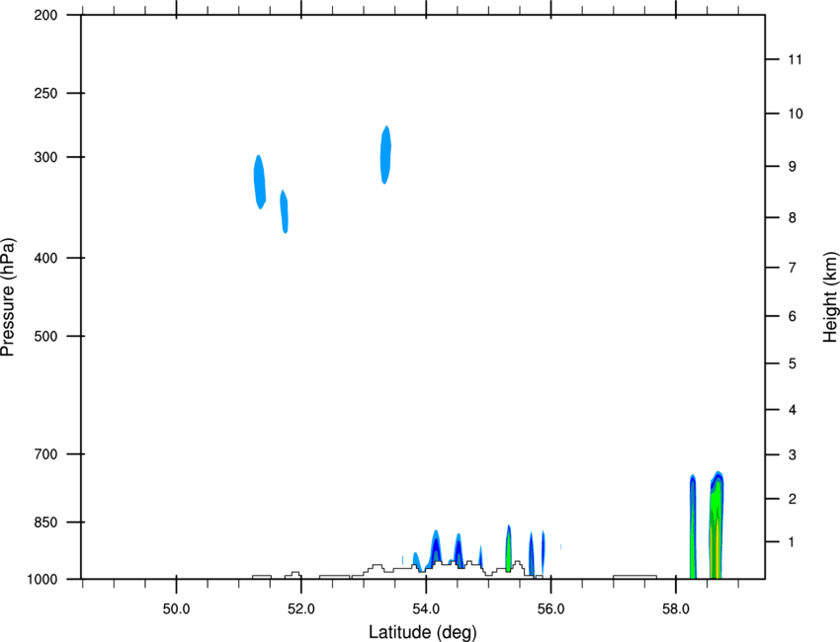Click the 3 km height label
The height and width of the screenshot is (642, 840).
pyautogui.click(x=793, y=455)
